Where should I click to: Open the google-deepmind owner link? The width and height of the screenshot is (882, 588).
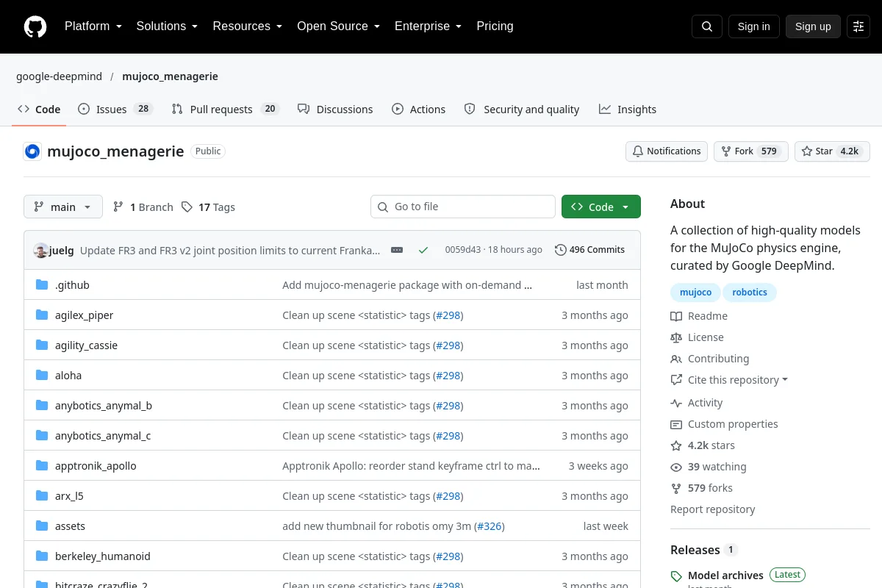pyautogui.click(x=60, y=76)
